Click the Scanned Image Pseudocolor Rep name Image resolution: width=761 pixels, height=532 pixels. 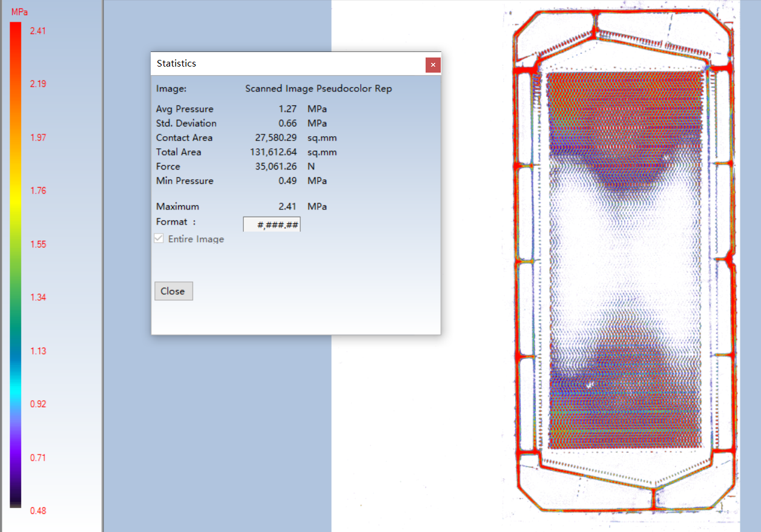318,89
